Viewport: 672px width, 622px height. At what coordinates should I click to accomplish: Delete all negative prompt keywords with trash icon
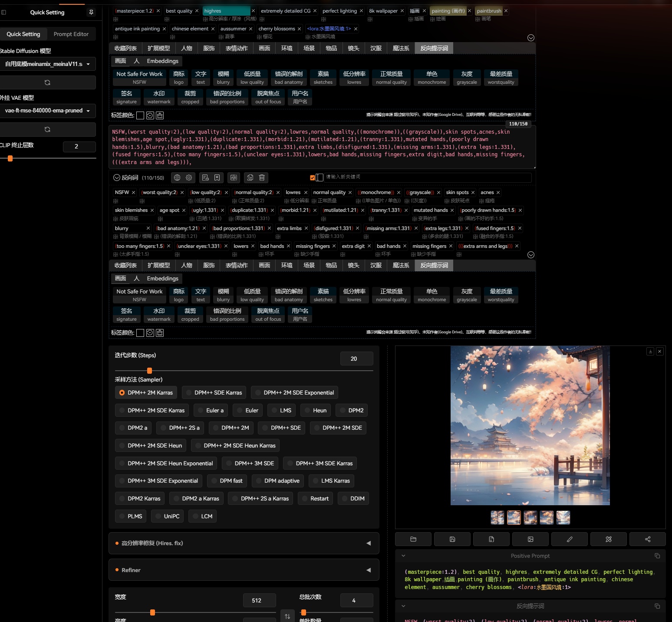pos(262,178)
